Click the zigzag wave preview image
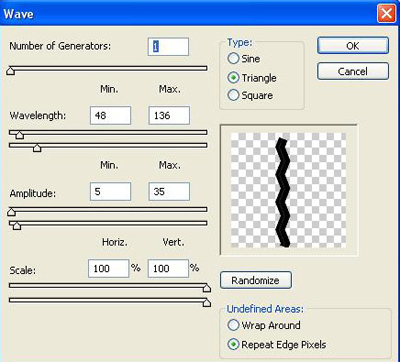This screenshot has width=400, height=362. [x=288, y=190]
